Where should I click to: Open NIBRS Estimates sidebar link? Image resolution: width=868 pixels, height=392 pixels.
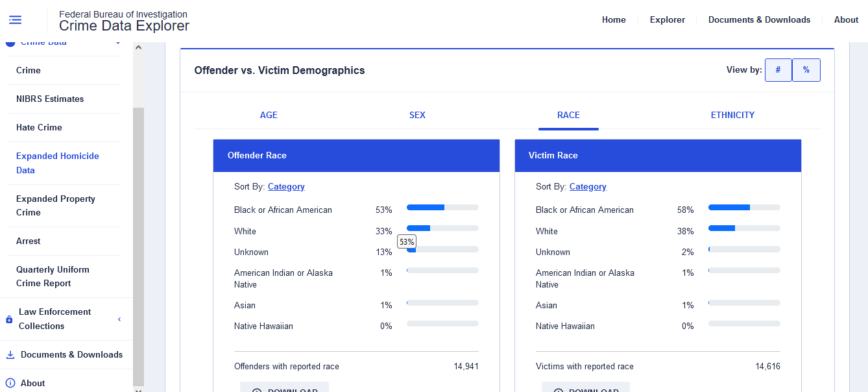click(50, 99)
